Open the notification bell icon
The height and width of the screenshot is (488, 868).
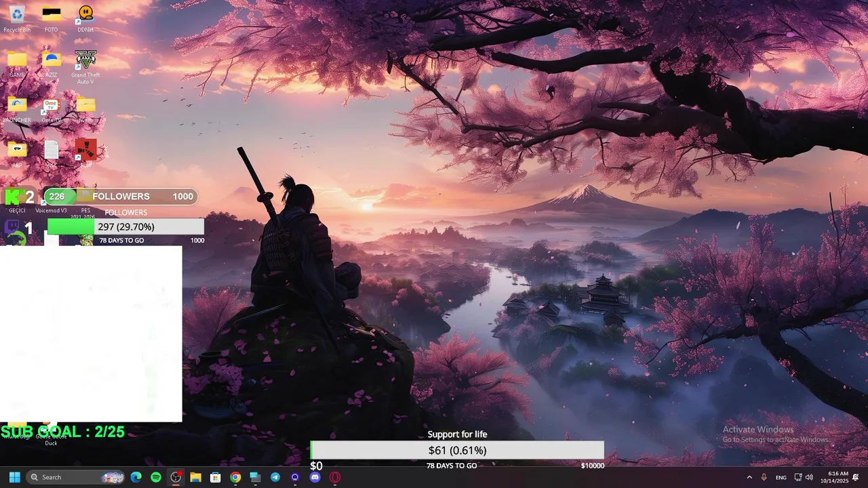pos(856,477)
